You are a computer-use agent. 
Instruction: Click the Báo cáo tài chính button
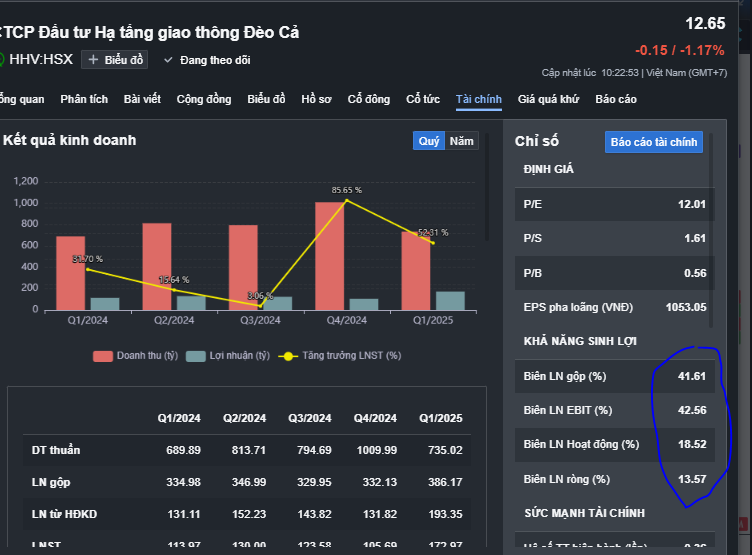coord(654,142)
